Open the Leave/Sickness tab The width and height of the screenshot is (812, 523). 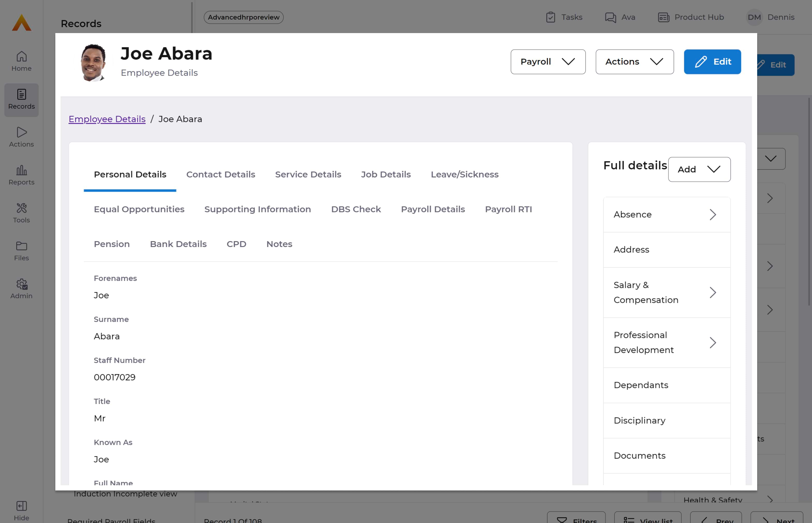[464, 174]
